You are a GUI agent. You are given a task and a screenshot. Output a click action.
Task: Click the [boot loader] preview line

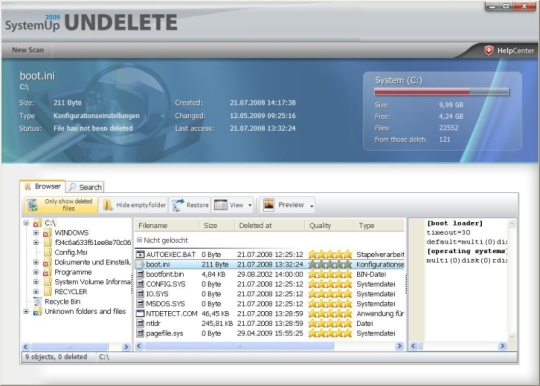pyautogui.click(x=455, y=223)
